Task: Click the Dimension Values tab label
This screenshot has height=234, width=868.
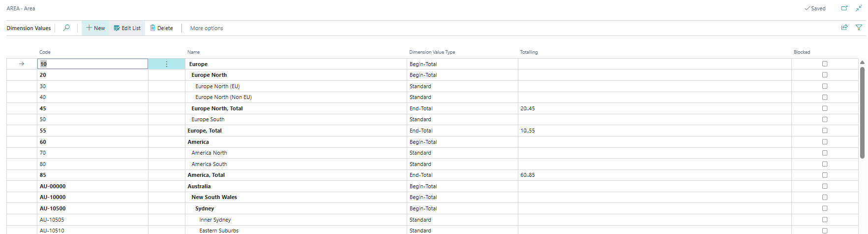Action: 29,28
